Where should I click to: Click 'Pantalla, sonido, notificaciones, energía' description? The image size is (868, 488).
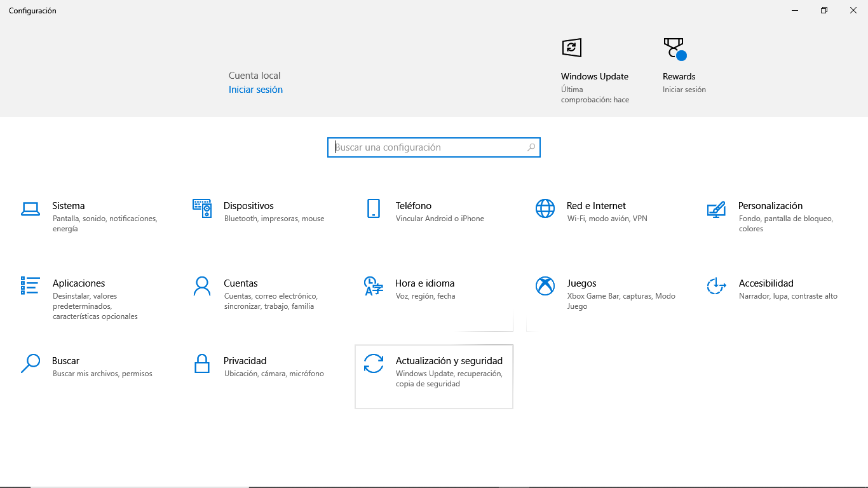(x=105, y=224)
